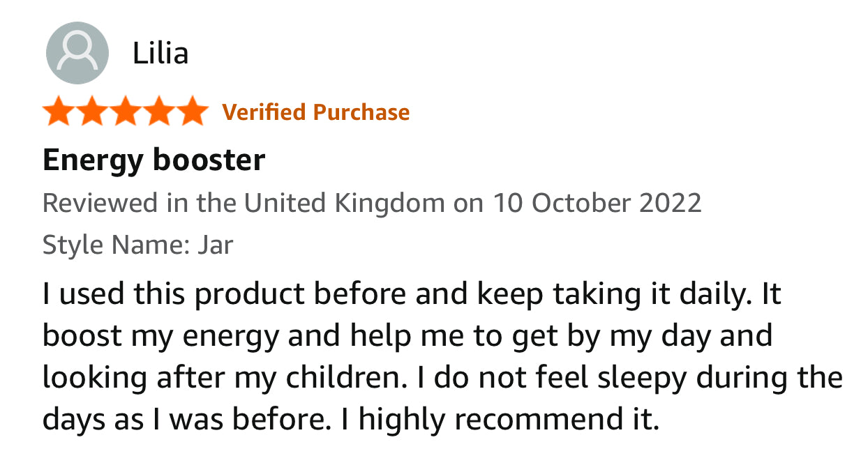Screen dimensions: 868x472
Task: Click the words "United Kingdom"
Action: (343, 204)
